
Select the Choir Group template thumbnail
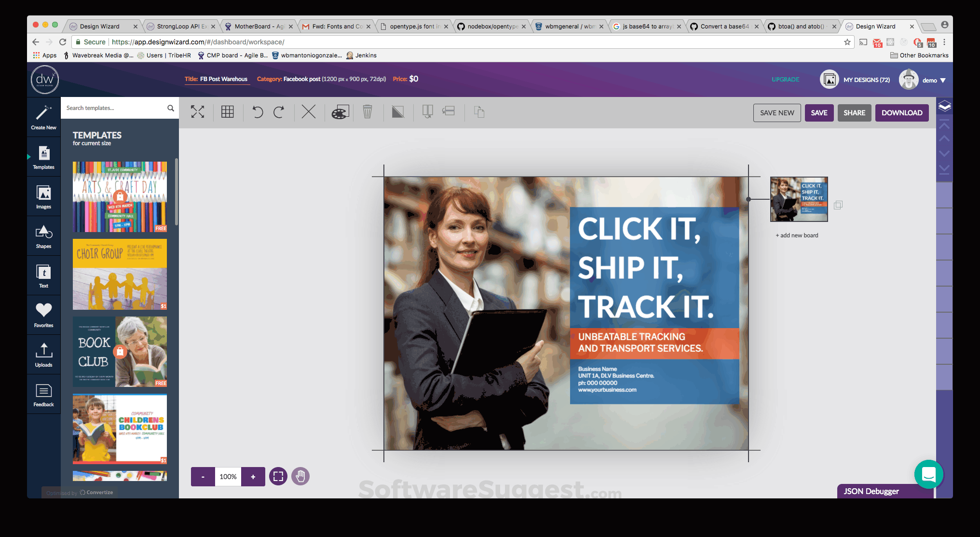point(119,275)
